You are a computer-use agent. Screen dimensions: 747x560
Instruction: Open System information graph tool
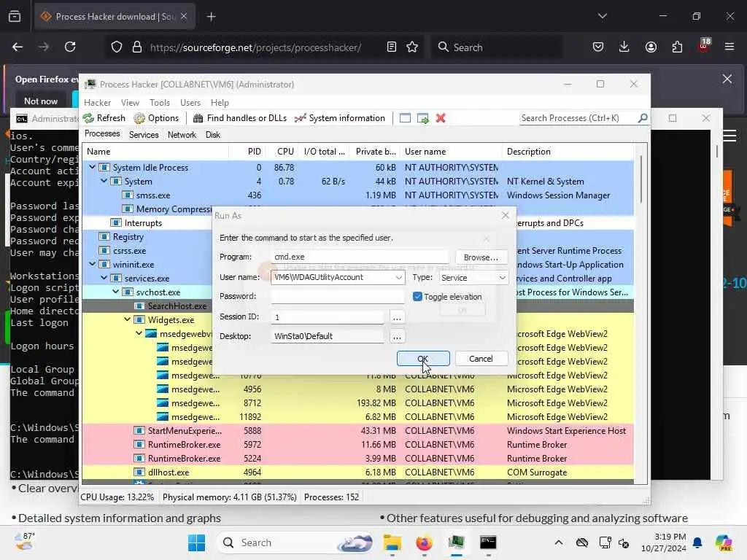(x=340, y=118)
